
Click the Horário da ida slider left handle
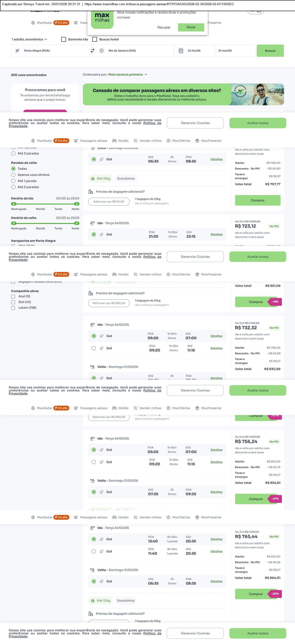[14, 204]
